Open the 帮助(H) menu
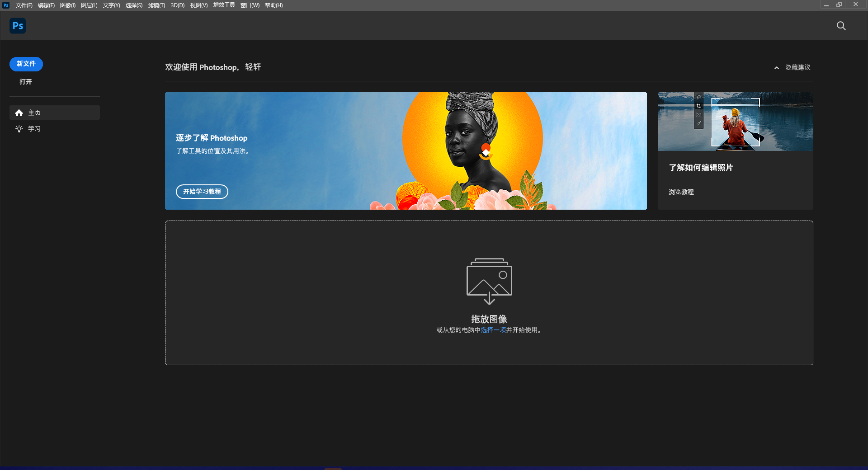The image size is (868, 470). pos(273,5)
